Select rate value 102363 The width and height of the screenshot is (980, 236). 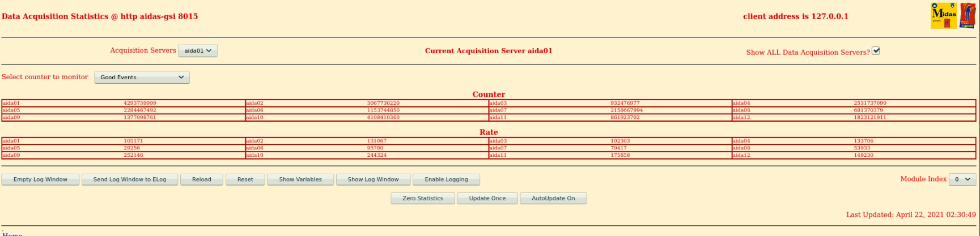click(x=620, y=141)
